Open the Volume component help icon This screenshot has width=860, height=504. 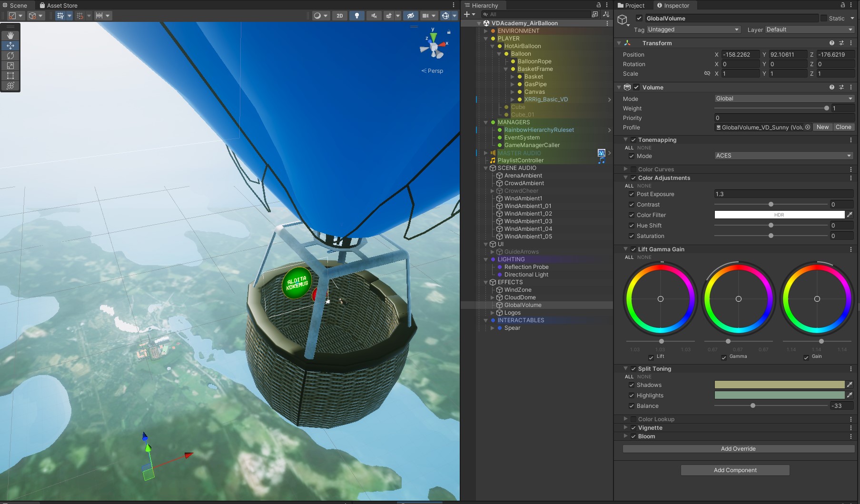coord(831,88)
